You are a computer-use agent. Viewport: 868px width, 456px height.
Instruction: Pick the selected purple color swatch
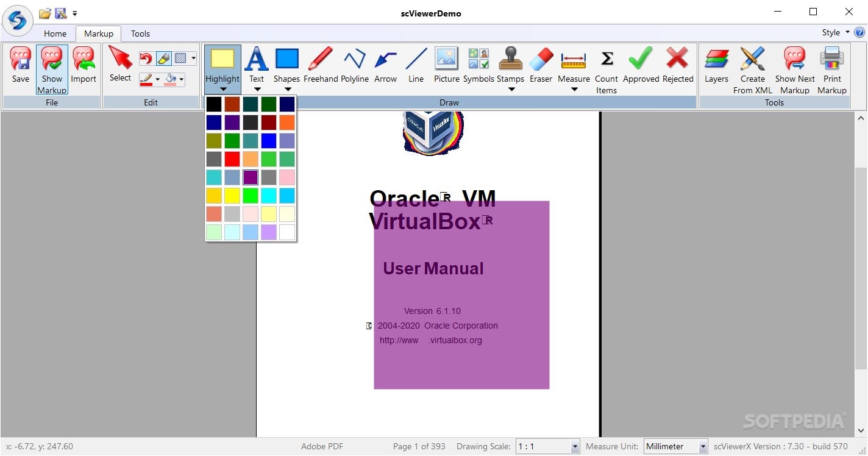coord(251,177)
